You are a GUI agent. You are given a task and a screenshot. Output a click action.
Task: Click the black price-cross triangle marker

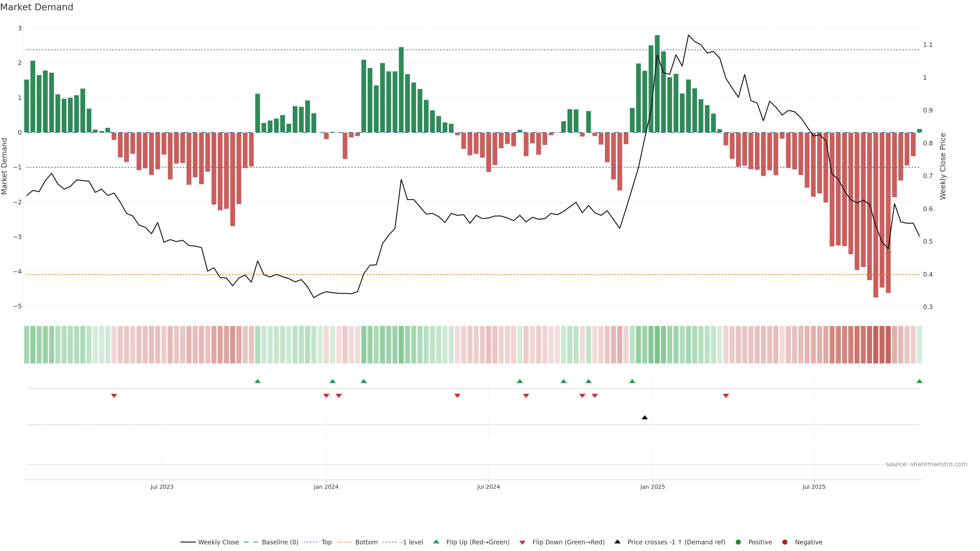[x=644, y=418]
